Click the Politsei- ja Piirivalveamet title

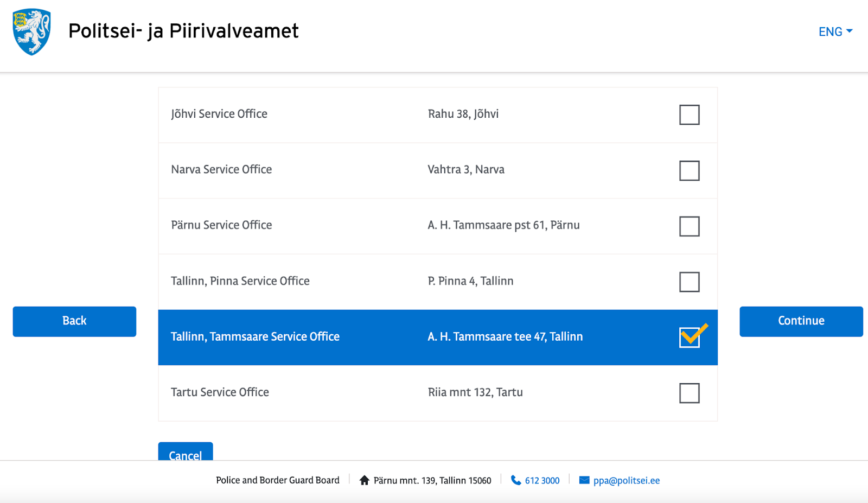[183, 31]
